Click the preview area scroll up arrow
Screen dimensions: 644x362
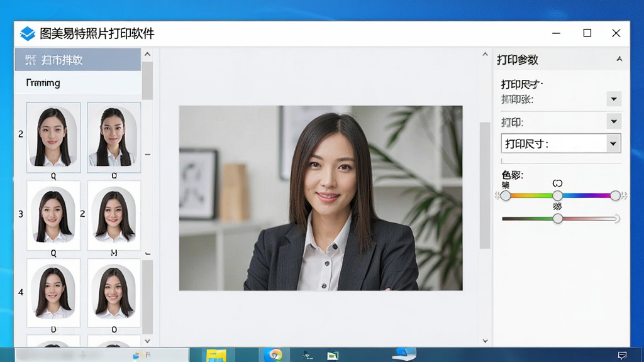485,54
